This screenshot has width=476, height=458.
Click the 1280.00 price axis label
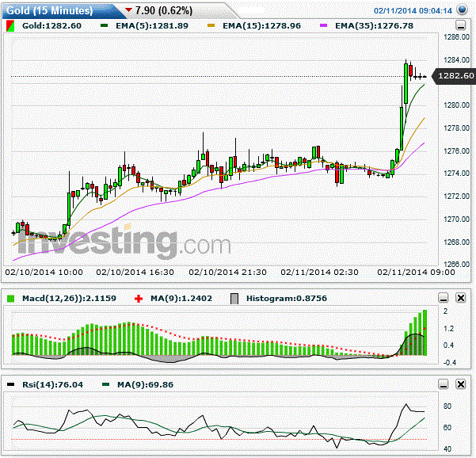pyautogui.click(x=456, y=105)
